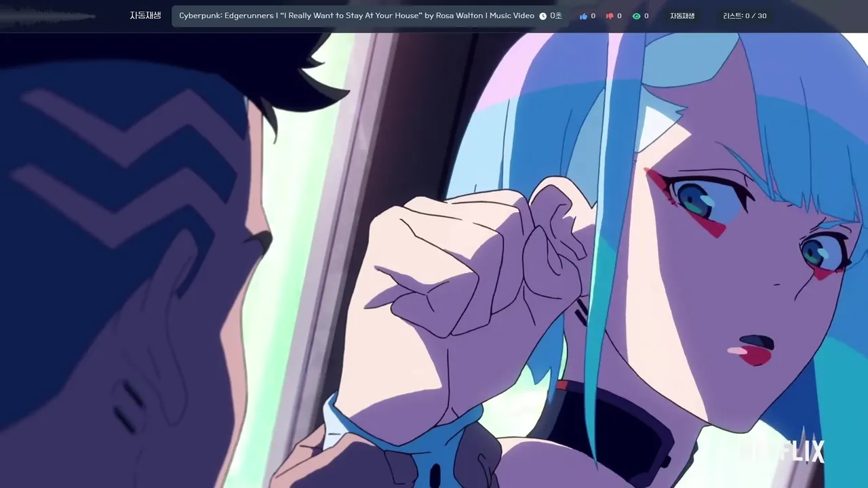The width and height of the screenshot is (868, 488).
Task: Click the green eye views icon
Action: 636,16
